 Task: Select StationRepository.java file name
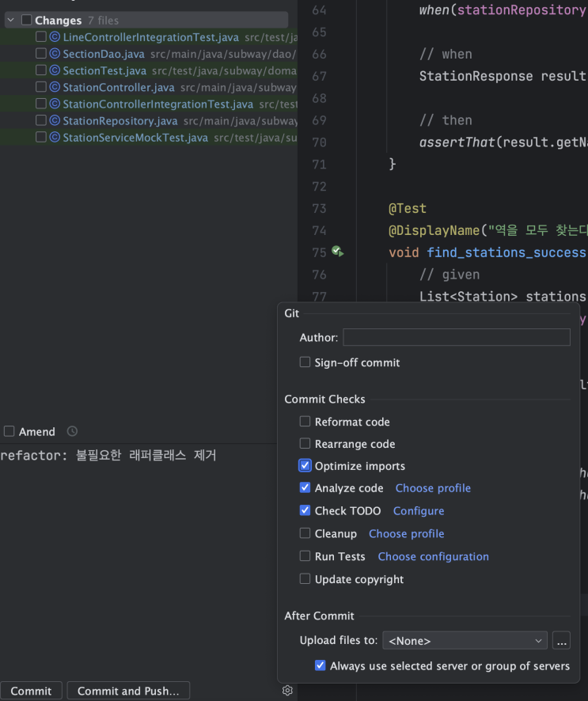click(120, 121)
